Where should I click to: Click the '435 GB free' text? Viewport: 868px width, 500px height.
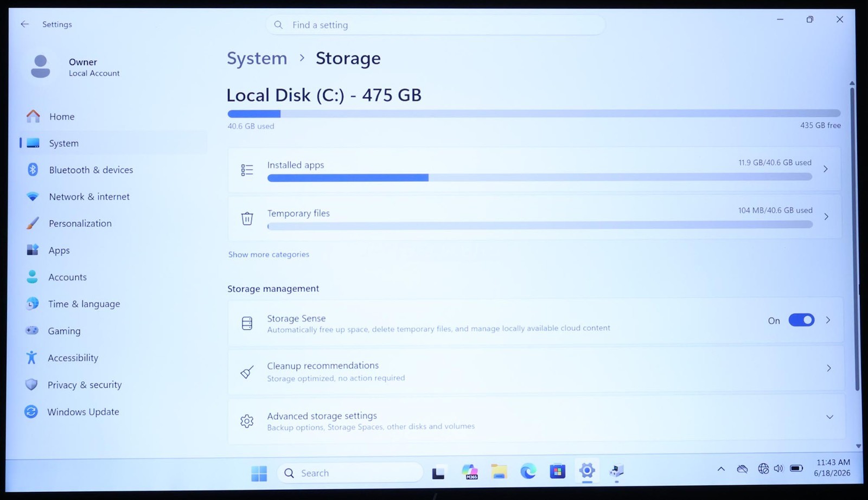point(820,125)
